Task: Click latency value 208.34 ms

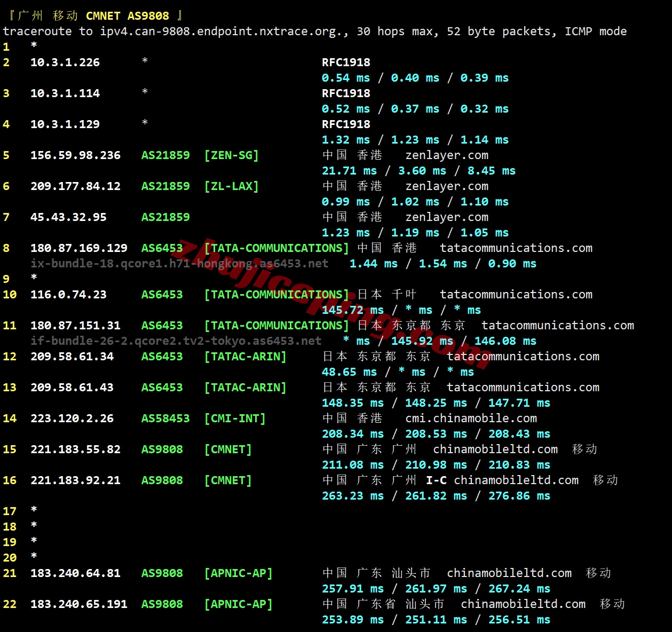Action: click(353, 434)
